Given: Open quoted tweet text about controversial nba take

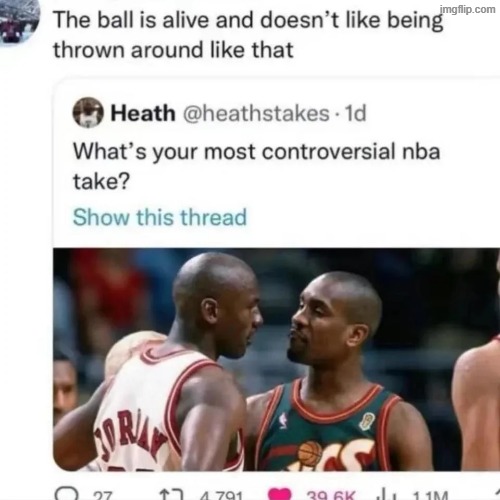Looking at the screenshot, I should 257,166.
